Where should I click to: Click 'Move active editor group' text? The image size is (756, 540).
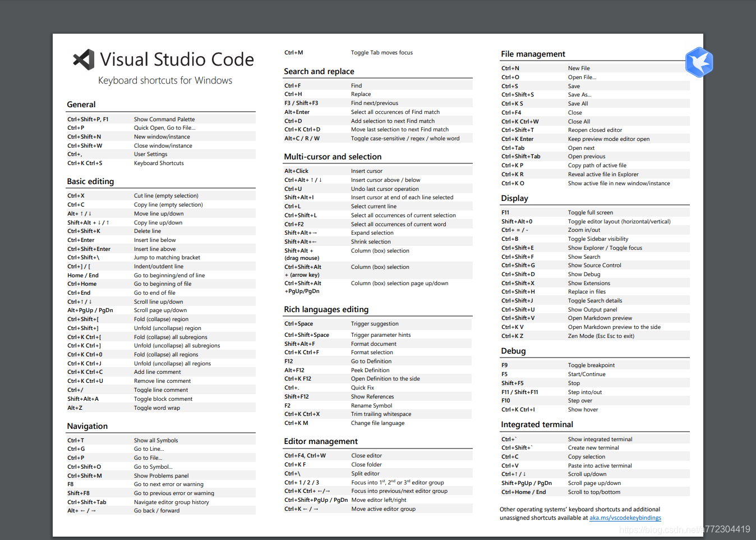(x=384, y=509)
